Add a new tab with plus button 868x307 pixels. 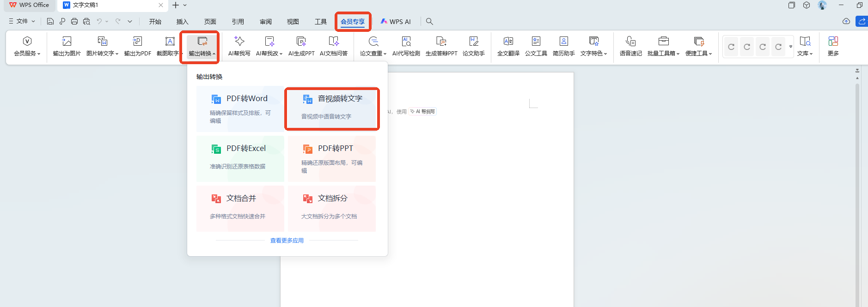coord(176,5)
